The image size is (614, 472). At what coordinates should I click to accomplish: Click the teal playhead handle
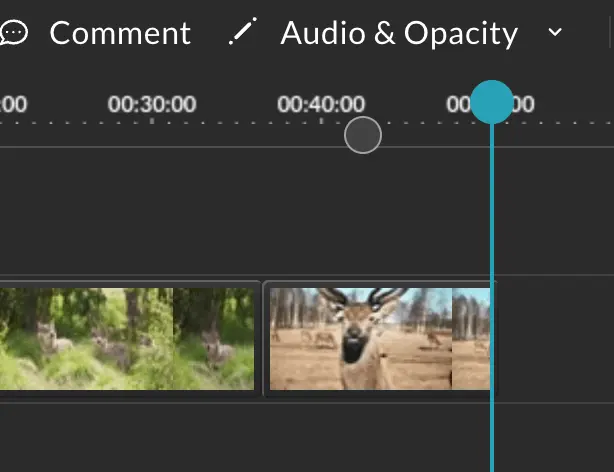(492, 102)
